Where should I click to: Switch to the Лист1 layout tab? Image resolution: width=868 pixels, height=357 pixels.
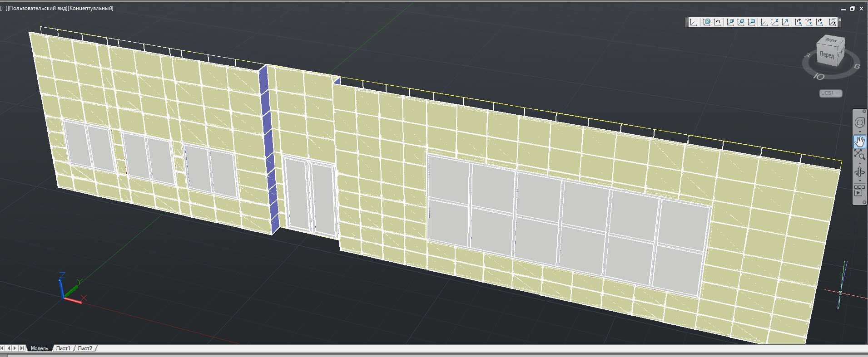coord(63,348)
